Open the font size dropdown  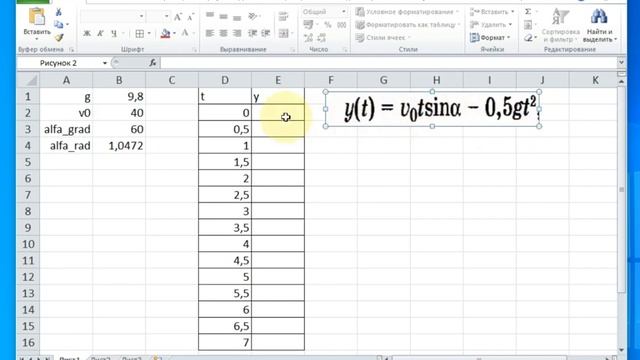point(167,17)
